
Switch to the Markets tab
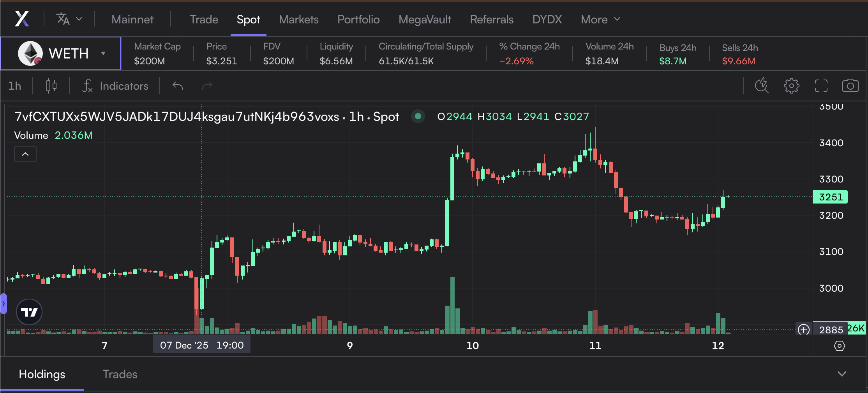[x=298, y=19]
